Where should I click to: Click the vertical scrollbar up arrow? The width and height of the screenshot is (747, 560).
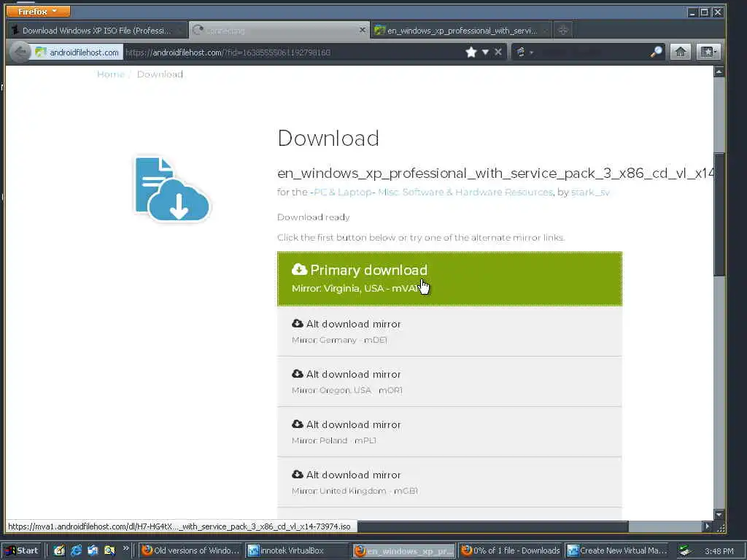719,72
